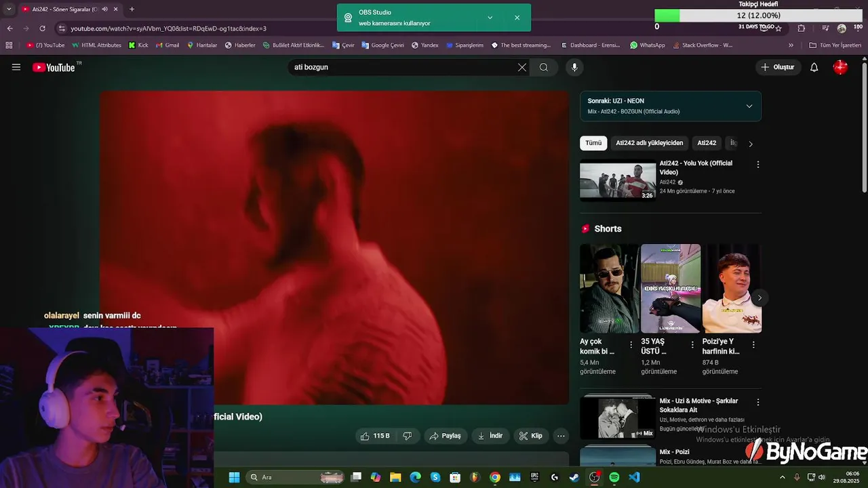Screen dimensions: 868x488
Task: Start voice search with the microphone
Action: (x=574, y=67)
